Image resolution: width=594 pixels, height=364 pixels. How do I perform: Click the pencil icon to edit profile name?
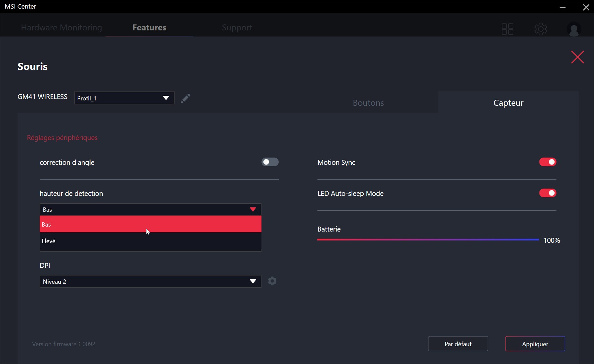(186, 98)
